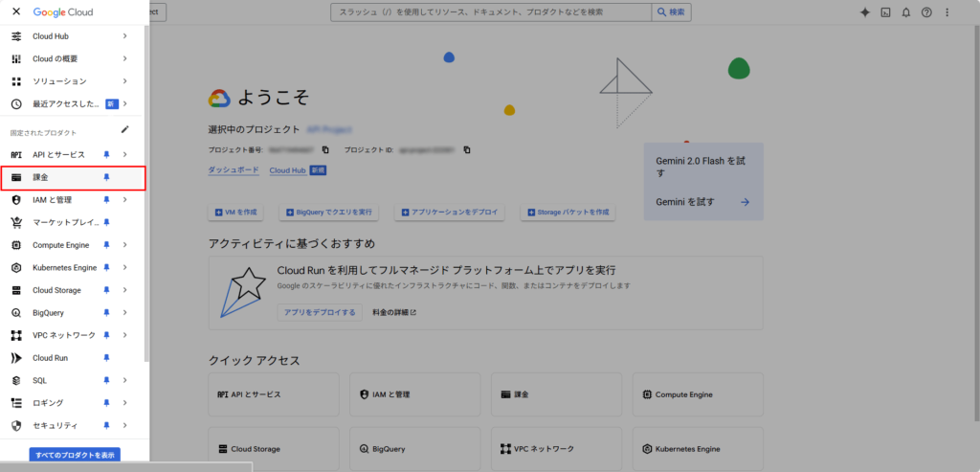The width and height of the screenshot is (980, 472).
Task: Expand 最近アクセスした submenu chevron
Action: pos(125,103)
